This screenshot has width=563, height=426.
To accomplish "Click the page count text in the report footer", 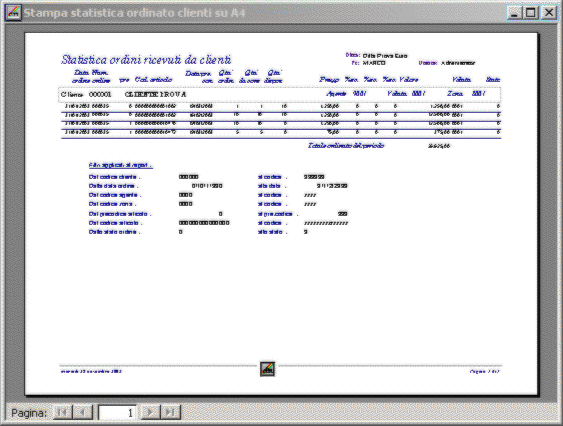I will pos(485,371).
